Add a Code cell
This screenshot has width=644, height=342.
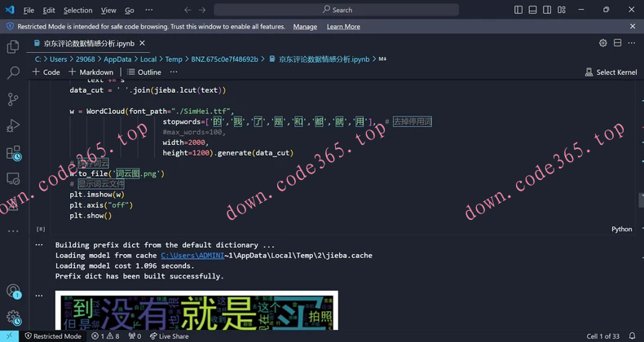tap(46, 72)
